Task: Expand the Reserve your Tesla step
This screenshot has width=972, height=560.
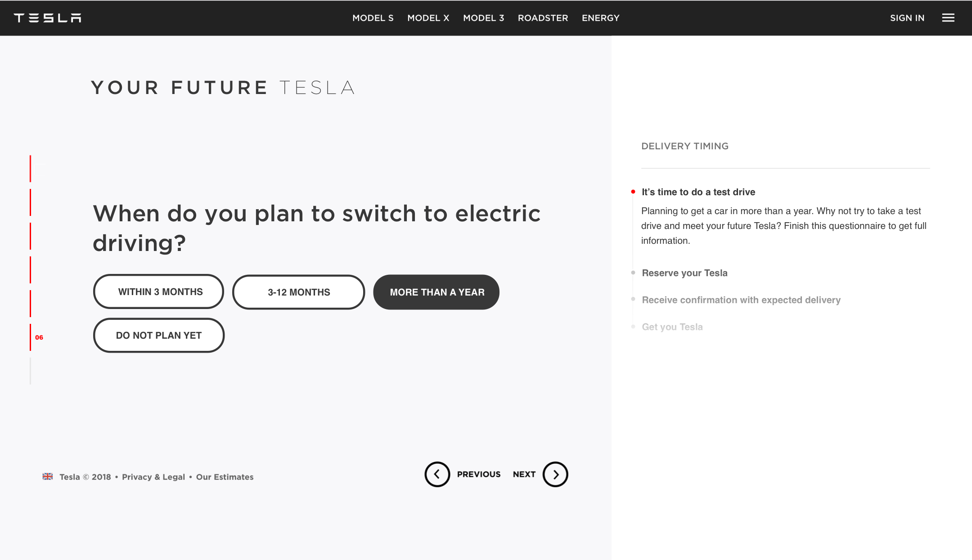Action: [684, 273]
